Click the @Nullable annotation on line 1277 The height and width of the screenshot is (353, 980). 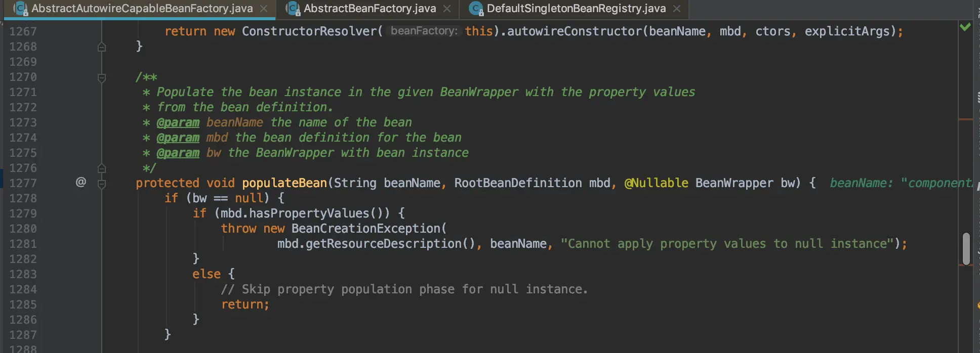[656, 183]
